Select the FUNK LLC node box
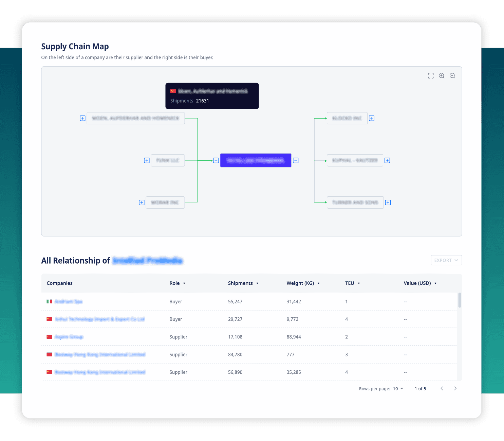The image size is (504, 441). (x=168, y=160)
